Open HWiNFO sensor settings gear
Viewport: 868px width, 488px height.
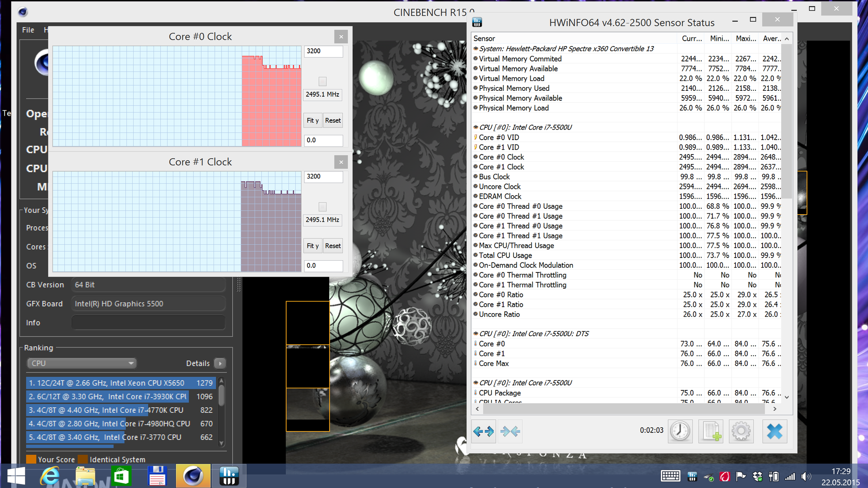(741, 432)
